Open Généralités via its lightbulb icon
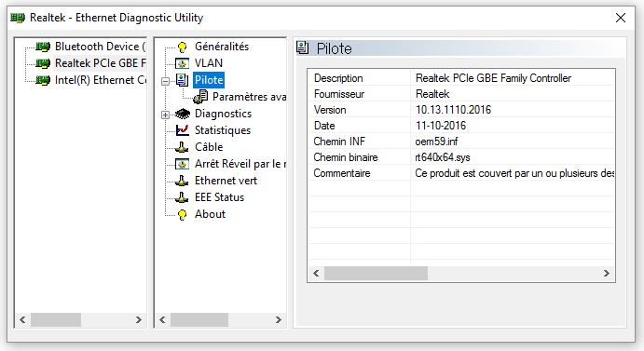644x351 pixels. point(182,47)
